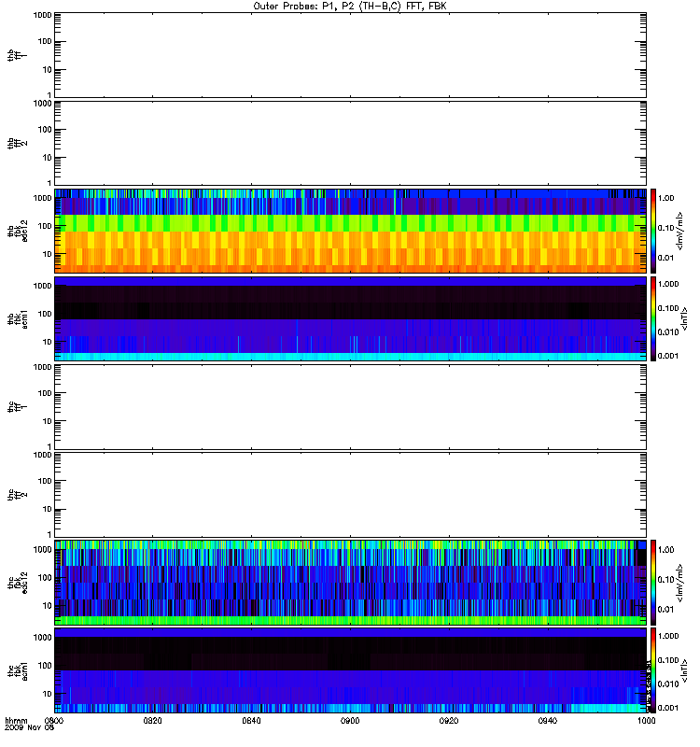This screenshot has height=747, width=700.
Task: Click the thb fbk scm1 spectrogram panel
Action: (x=350, y=318)
